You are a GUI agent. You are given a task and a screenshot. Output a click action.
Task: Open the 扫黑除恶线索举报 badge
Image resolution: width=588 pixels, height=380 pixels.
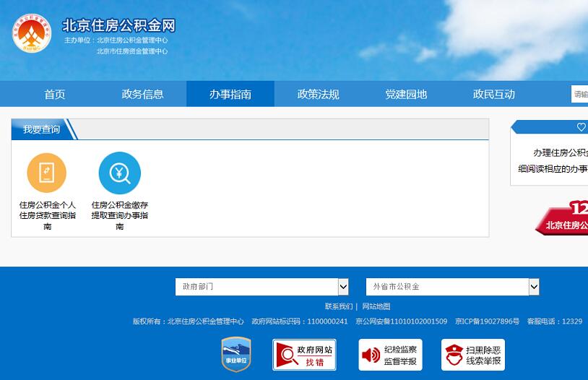473,355
